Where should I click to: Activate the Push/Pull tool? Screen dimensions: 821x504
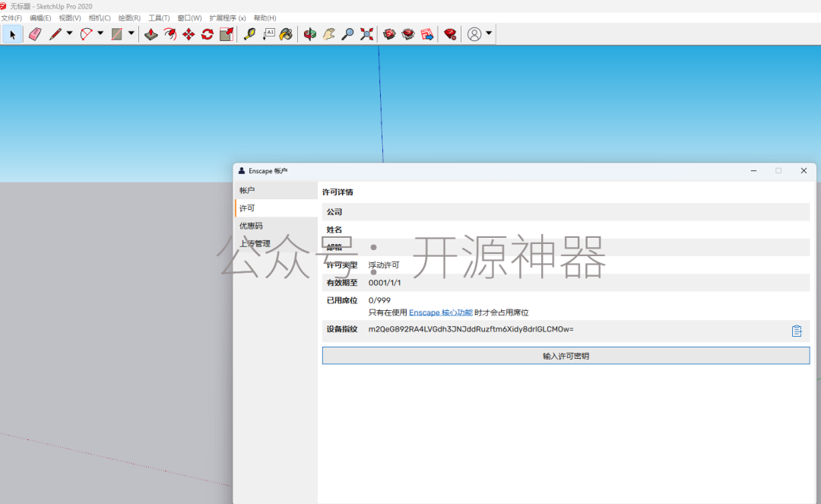click(x=151, y=34)
